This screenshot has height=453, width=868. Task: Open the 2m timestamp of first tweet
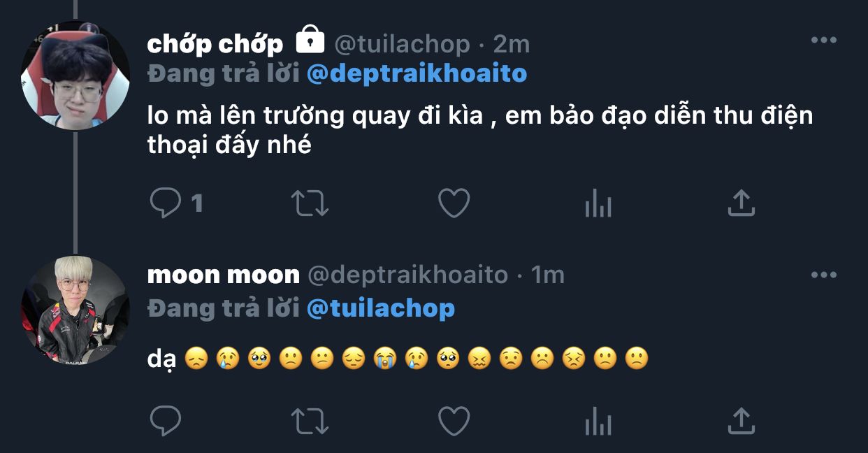[512, 44]
